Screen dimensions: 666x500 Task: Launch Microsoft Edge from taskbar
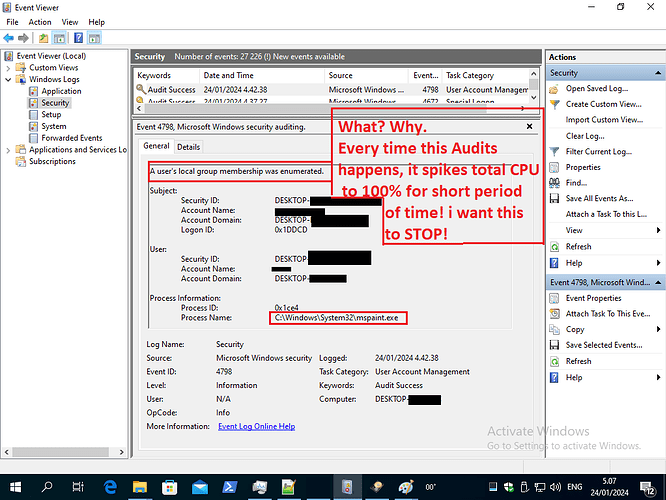click(x=110, y=487)
